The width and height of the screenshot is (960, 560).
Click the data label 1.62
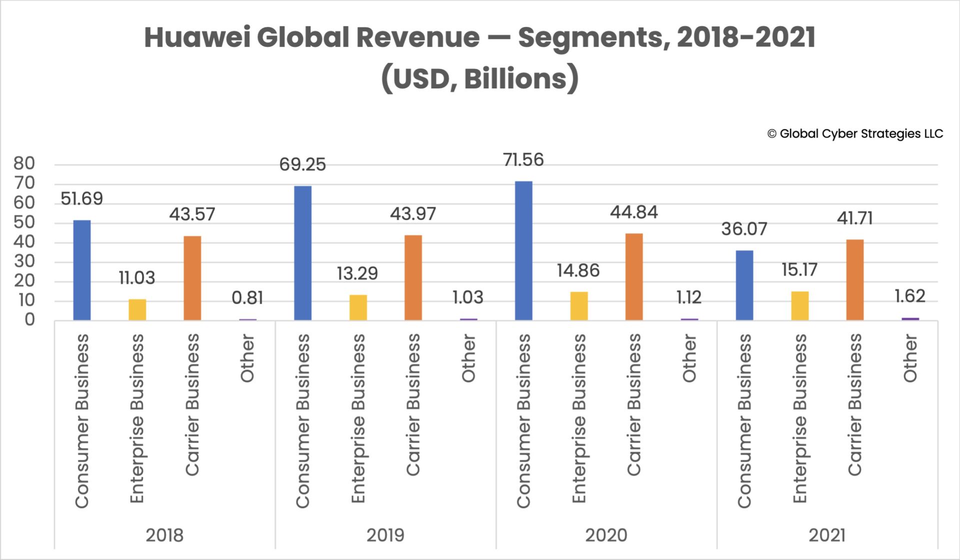(910, 296)
